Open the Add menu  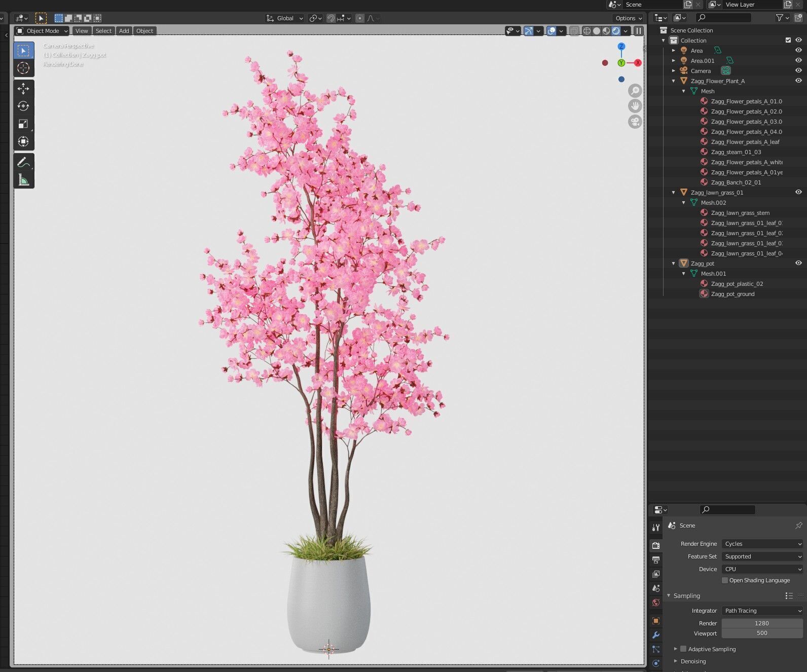click(124, 31)
